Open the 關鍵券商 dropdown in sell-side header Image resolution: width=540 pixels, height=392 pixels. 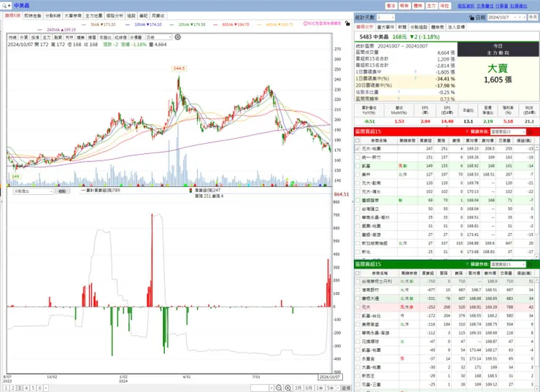click(x=508, y=264)
